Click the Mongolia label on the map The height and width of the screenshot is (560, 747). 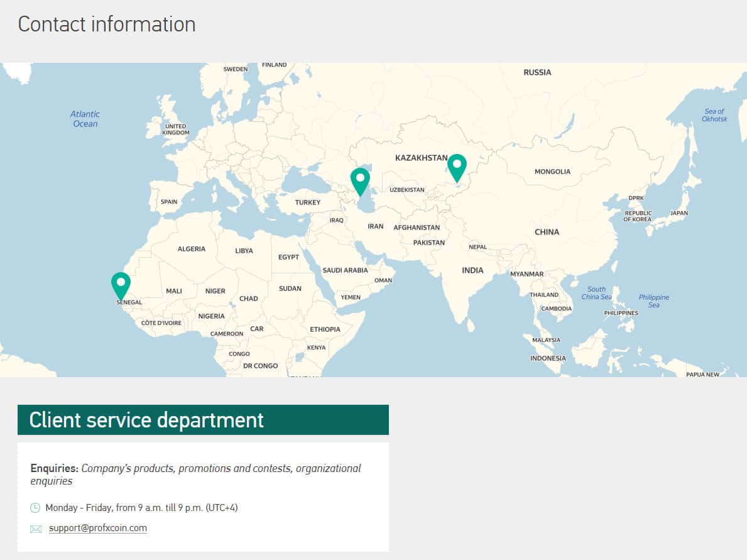point(552,172)
